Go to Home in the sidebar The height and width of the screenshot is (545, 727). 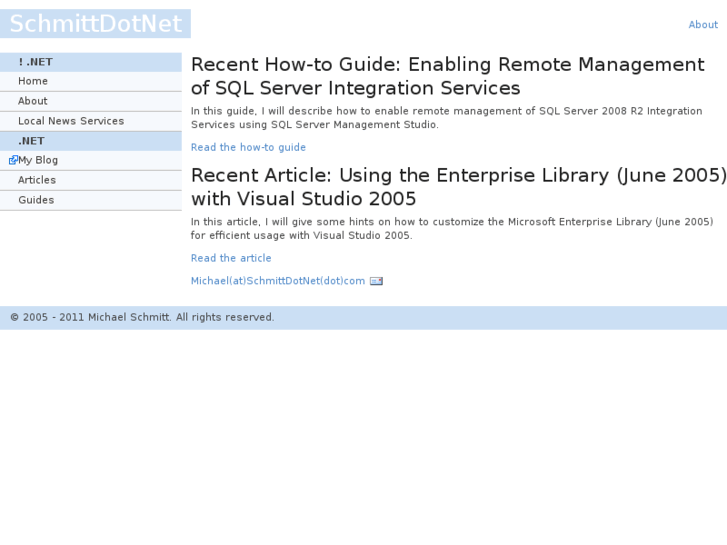click(x=33, y=81)
